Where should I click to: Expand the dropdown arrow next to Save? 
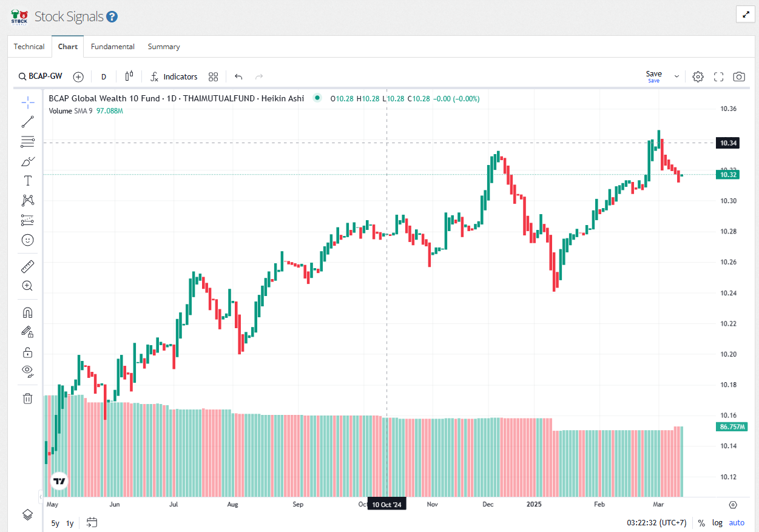(x=676, y=76)
